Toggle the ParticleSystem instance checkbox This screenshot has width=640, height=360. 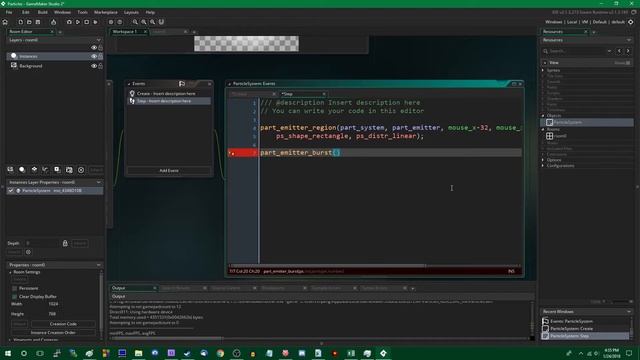coord(11,191)
